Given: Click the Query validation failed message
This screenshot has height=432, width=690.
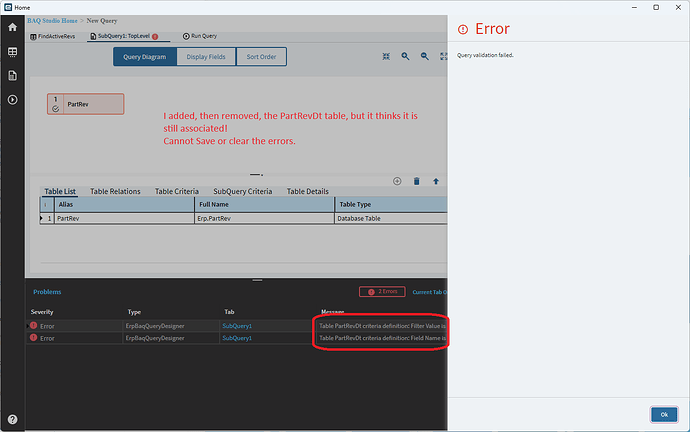Looking at the screenshot, I should tap(485, 55).
